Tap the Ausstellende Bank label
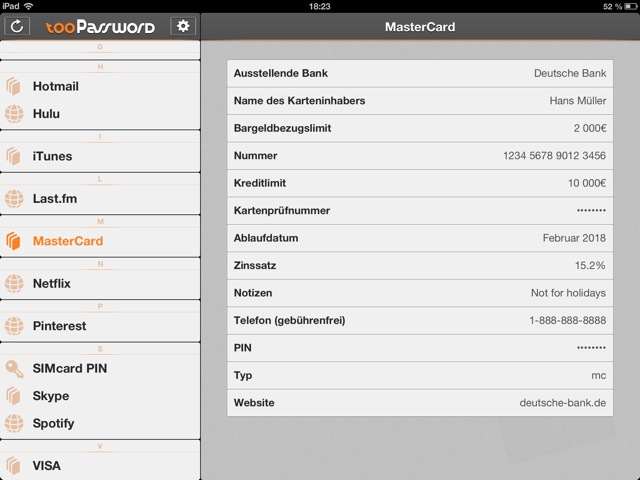 tap(281, 73)
